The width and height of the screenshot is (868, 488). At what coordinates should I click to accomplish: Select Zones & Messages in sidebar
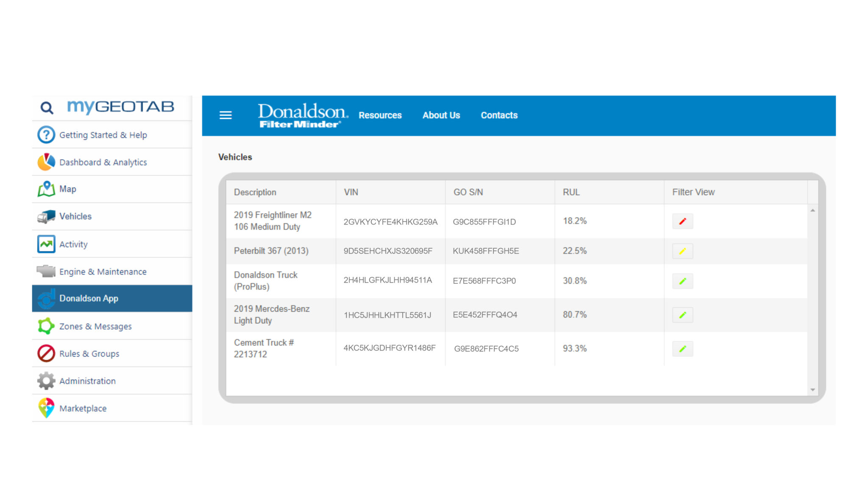pyautogui.click(x=95, y=326)
